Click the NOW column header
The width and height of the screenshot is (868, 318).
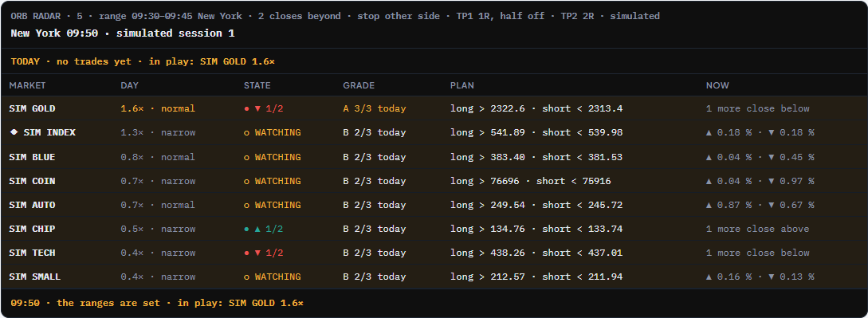tap(717, 86)
